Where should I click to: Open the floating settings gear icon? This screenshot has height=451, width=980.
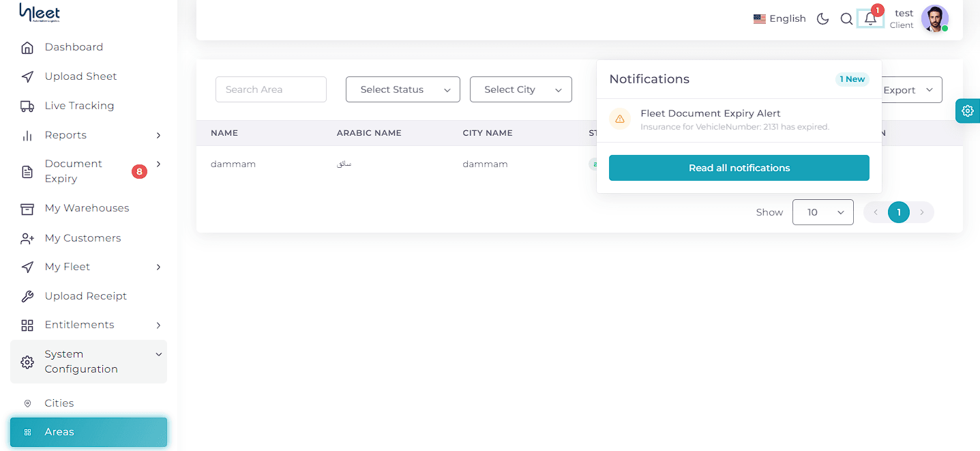pyautogui.click(x=968, y=111)
